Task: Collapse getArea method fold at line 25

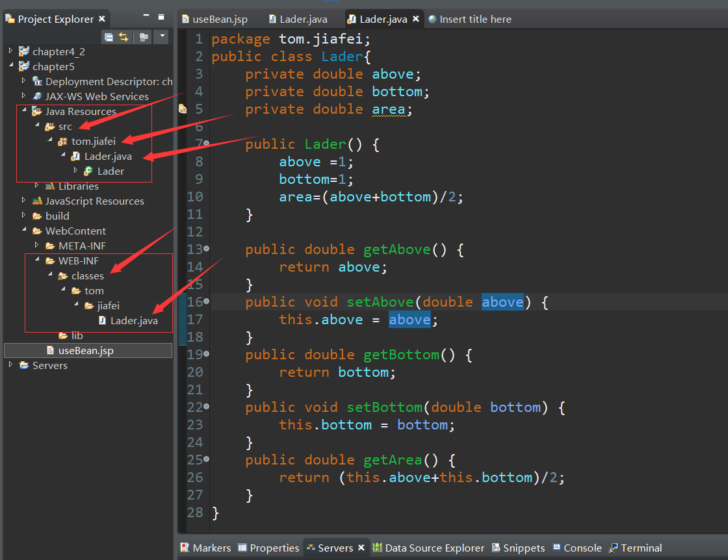Action: pos(207,459)
